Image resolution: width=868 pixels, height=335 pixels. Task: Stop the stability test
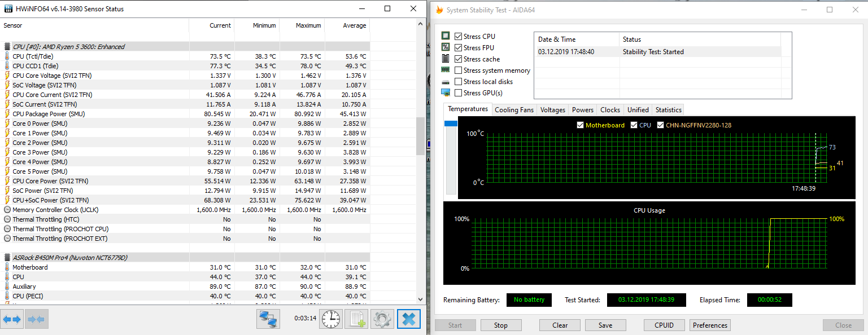pyautogui.click(x=500, y=325)
